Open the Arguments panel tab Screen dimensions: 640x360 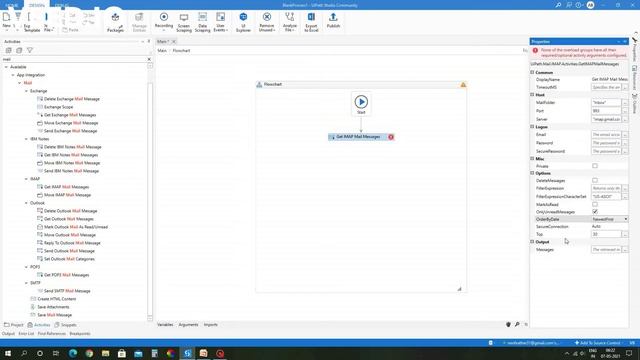click(x=188, y=325)
